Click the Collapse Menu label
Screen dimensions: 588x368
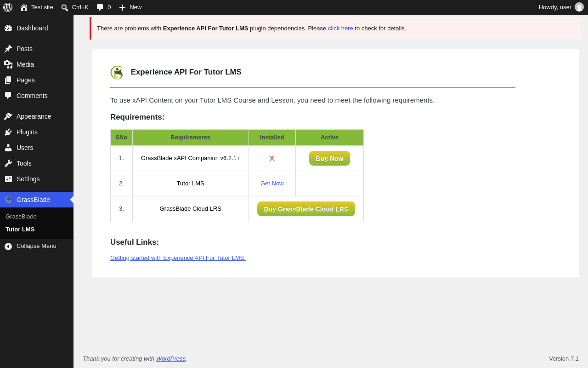[x=36, y=246]
